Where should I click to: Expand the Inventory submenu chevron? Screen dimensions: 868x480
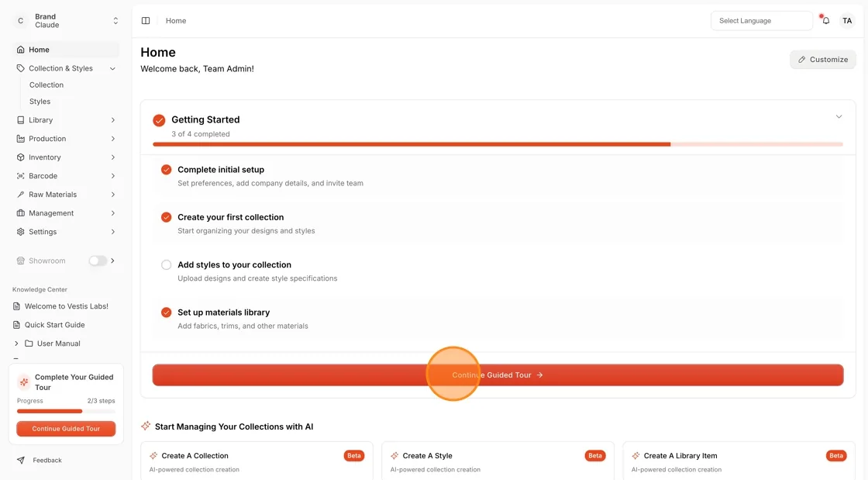pos(113,157)
